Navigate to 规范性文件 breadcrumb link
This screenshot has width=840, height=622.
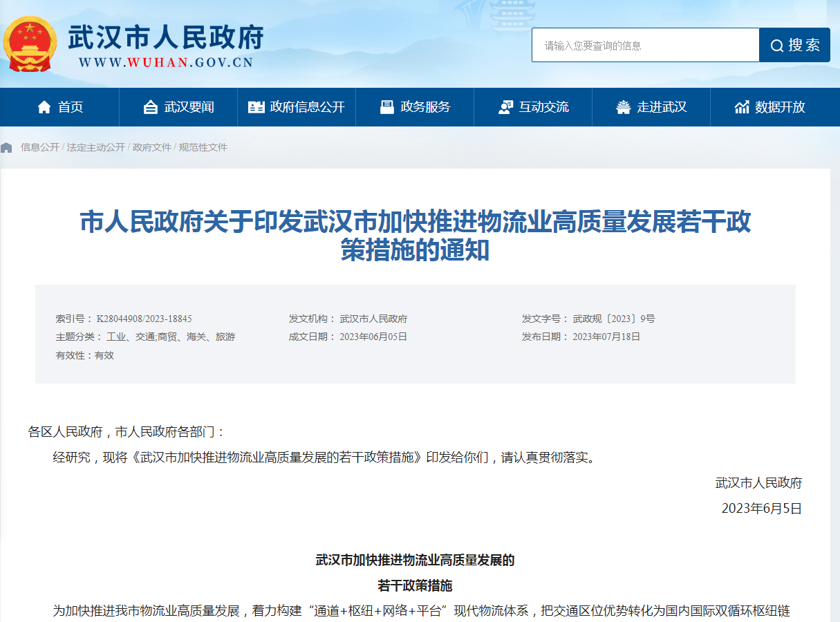click(203, 147)
